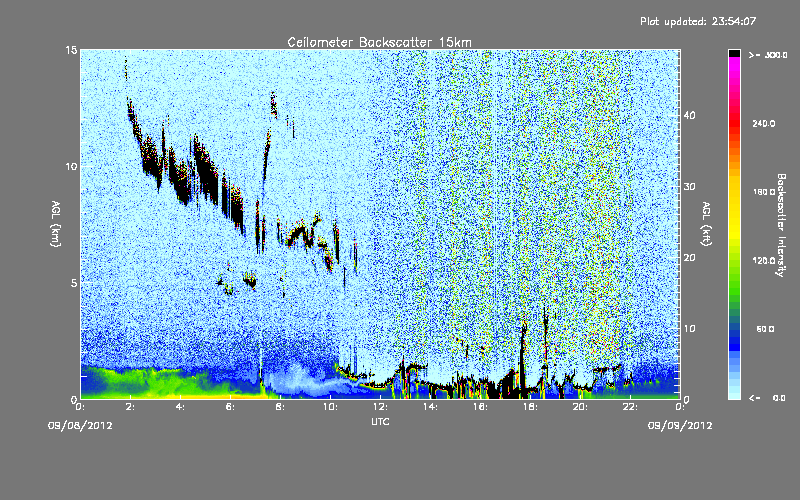Click the '240.0' colorbar tick label
This screenshot has height=500, width=800.
pos(764,123)
